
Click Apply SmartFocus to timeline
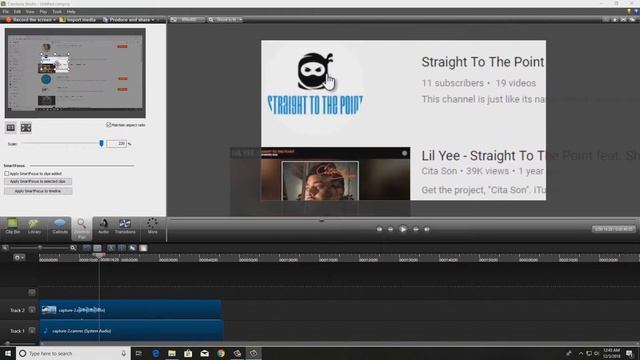coord(38,191)
